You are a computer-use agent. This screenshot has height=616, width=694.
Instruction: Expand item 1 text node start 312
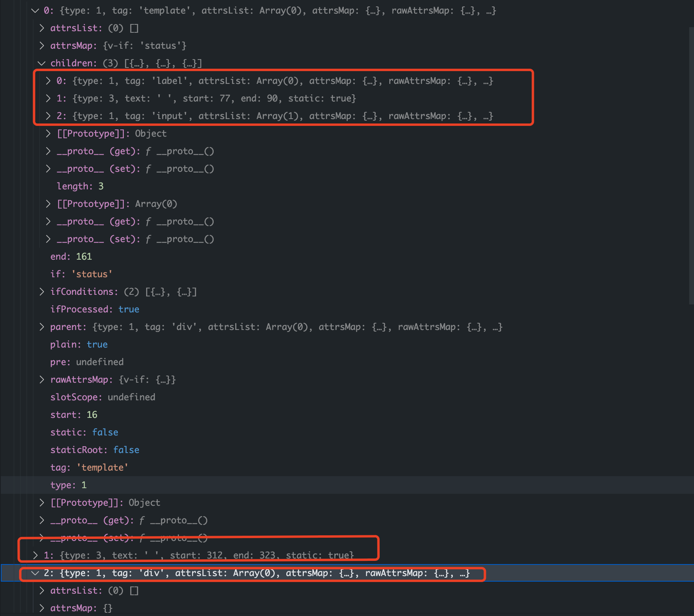click(35, 555)
